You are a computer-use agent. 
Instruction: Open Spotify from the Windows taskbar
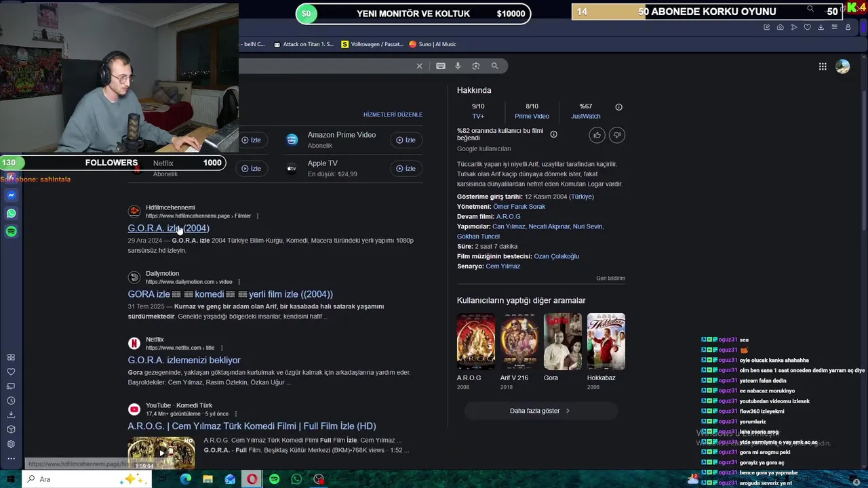click(x=274, y=479)
